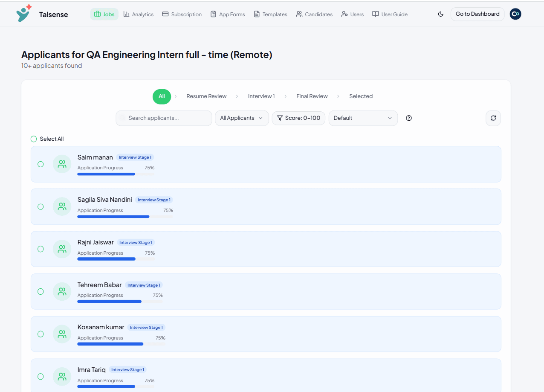Click Tehreem Babar's avatar icon
544x392 pixels.
coord(62,292)
